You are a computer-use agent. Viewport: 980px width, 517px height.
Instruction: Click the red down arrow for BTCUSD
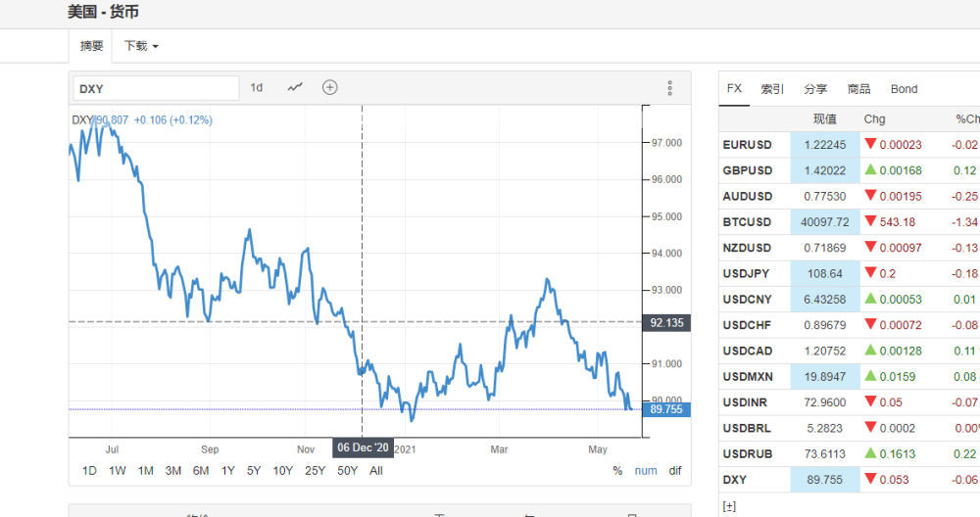click(870, 220)
